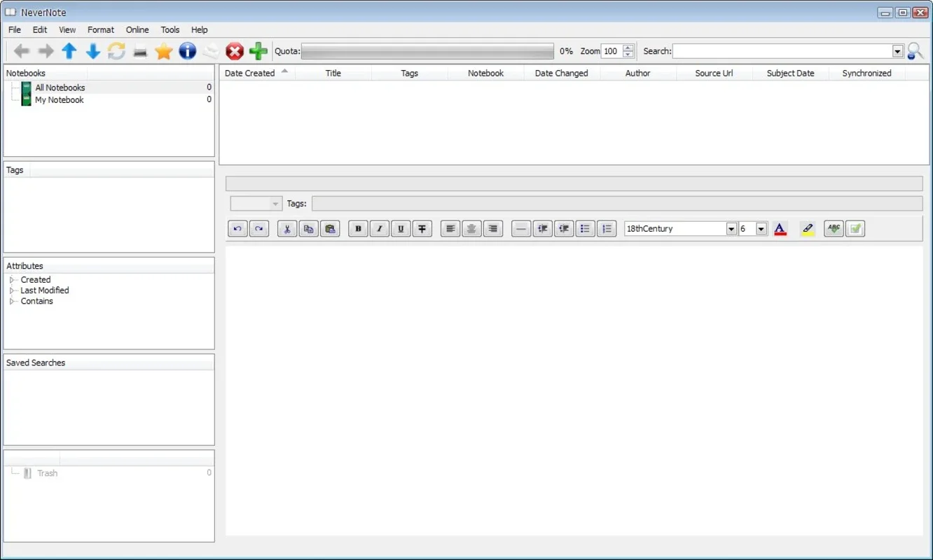This screenshot has width=933, height=560.
Task: Sort by Synchronized column header
Action: pyautogui.click(x=866, y=73)
